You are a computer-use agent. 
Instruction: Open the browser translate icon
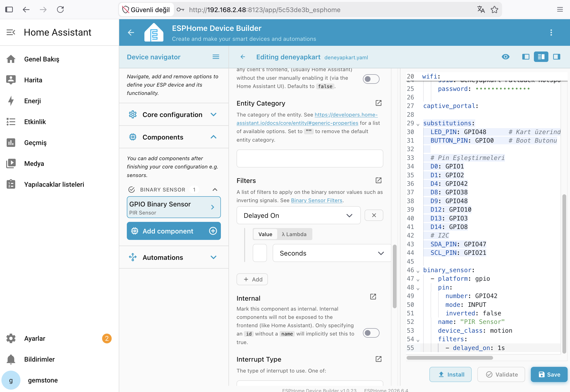pos(481,9)
